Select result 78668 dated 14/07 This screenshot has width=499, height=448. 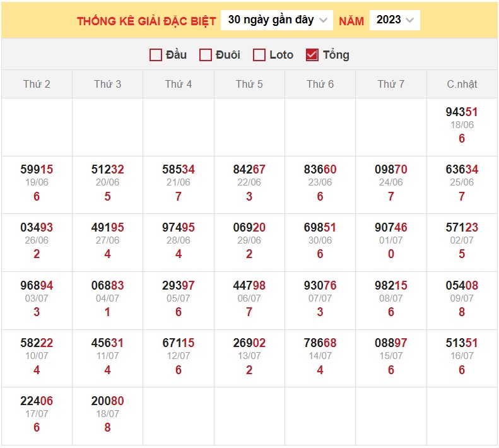pos(320,343)
